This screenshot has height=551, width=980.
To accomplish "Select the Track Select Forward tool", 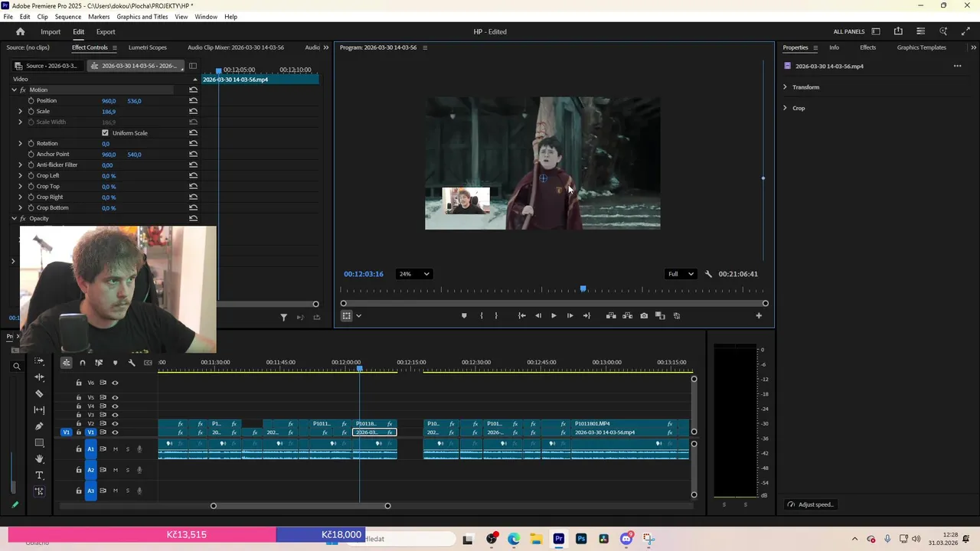I will pos(39,361).
